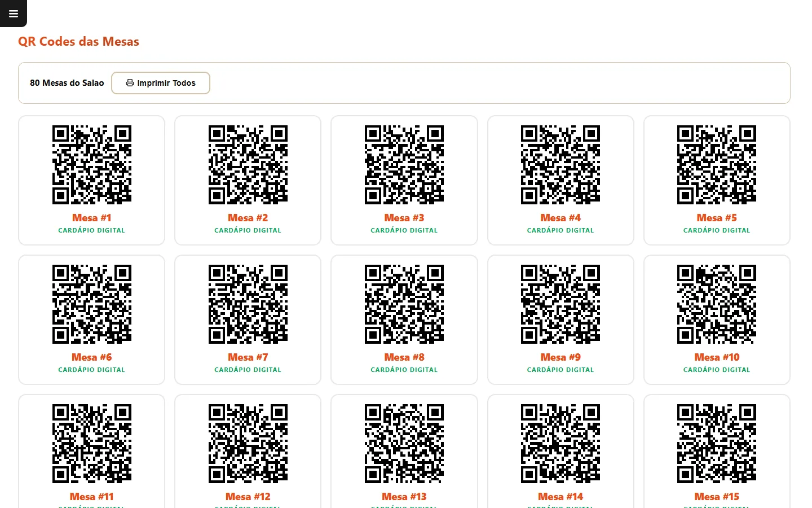Open the QR code of Mesa #8

(404, 304)
